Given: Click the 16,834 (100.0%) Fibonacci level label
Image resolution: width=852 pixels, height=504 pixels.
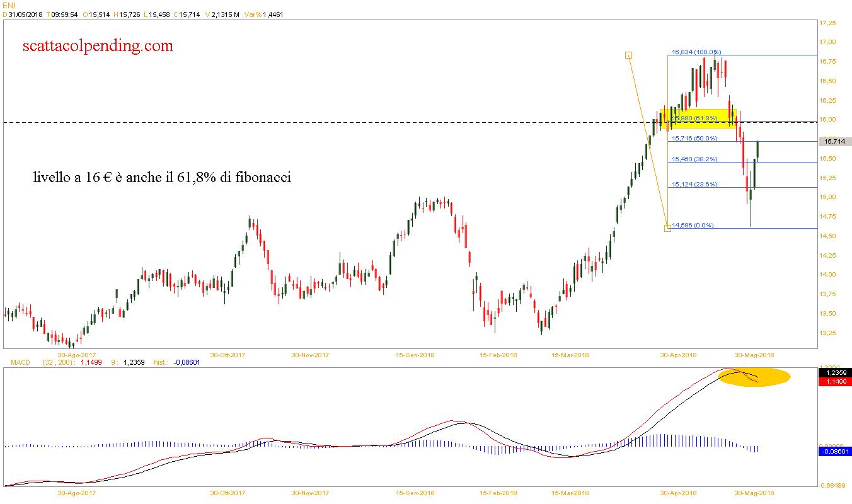Looking at the screenshot, I should tap(696, 52).
